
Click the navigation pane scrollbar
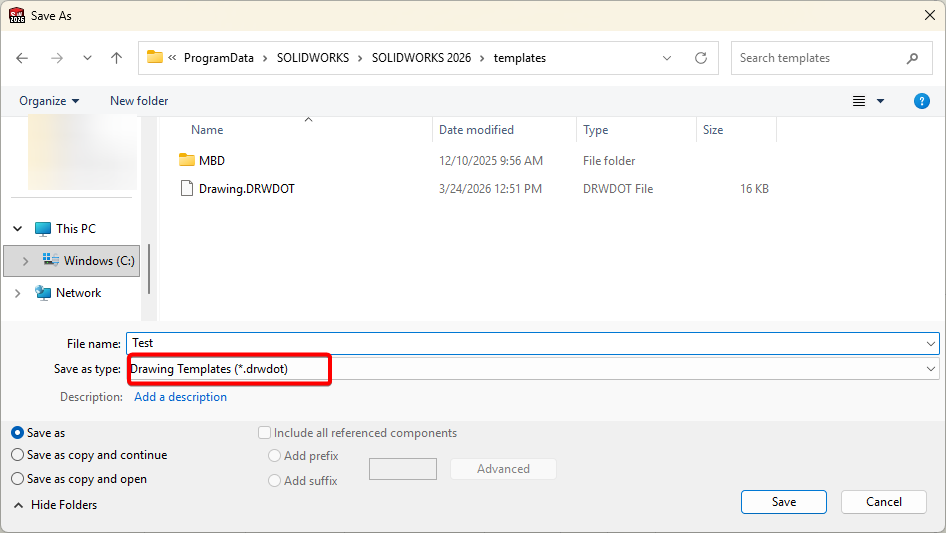click(x=149, y=269)
